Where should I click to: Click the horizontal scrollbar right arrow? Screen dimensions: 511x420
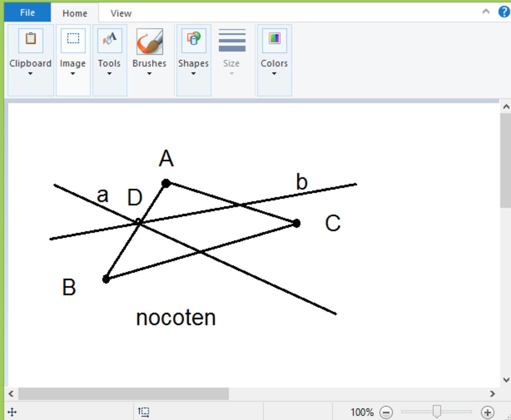(493, 394)
